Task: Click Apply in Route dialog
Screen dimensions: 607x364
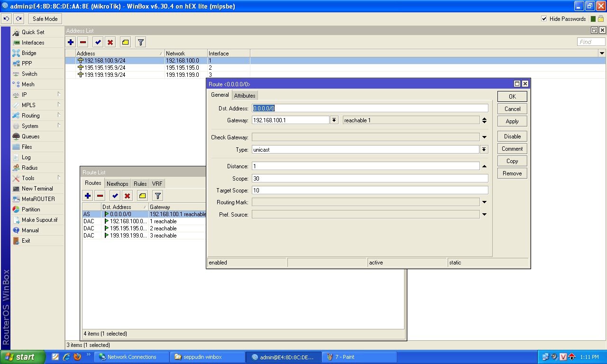Action: pos(512,121)
